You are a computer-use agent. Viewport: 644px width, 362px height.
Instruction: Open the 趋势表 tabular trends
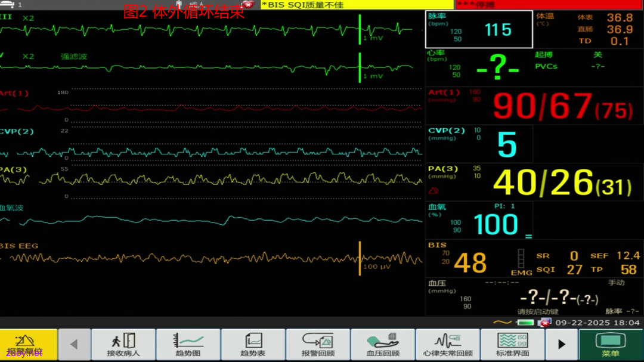[253, 344]
